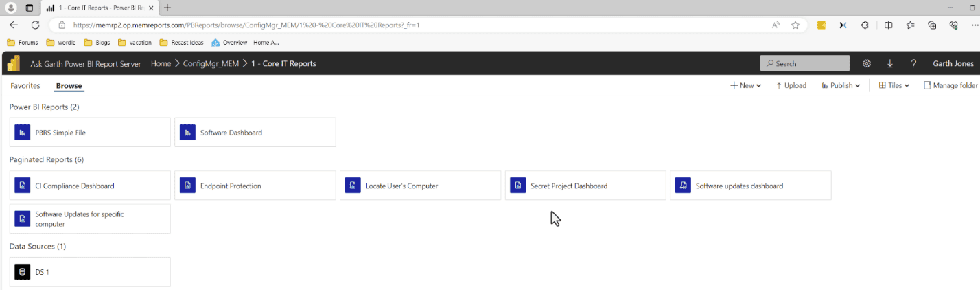980x290 pixels.
Task: Open the Tiles view dropdown
Action: [x=894, y=85]
